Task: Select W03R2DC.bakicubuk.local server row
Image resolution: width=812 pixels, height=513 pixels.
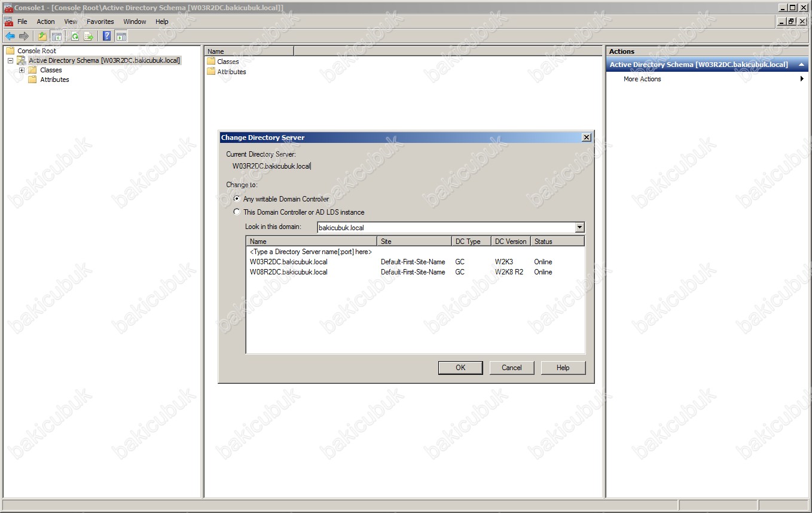Action: tap(415, 262)
